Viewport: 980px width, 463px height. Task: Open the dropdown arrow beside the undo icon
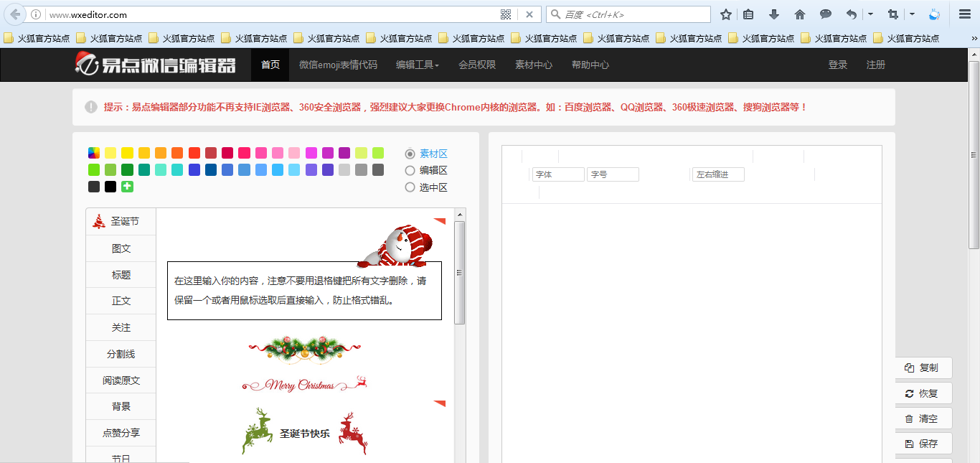point(871,14)
